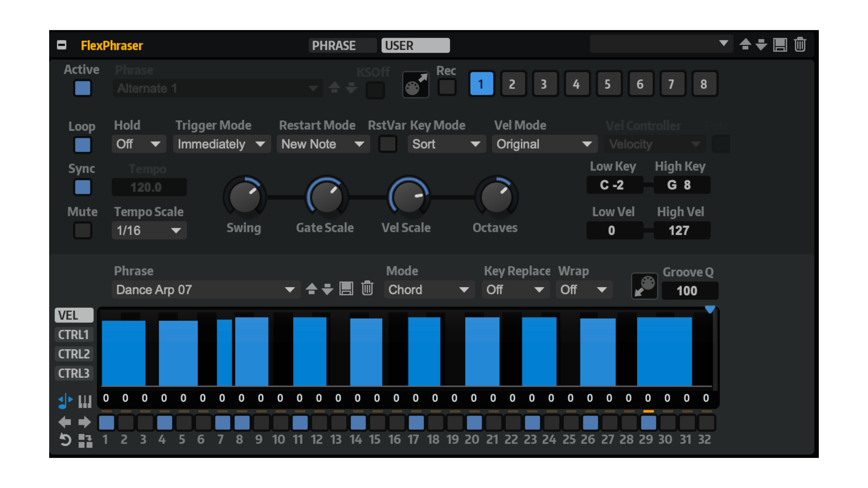Click the High Vel field 127

coord(682,230)
